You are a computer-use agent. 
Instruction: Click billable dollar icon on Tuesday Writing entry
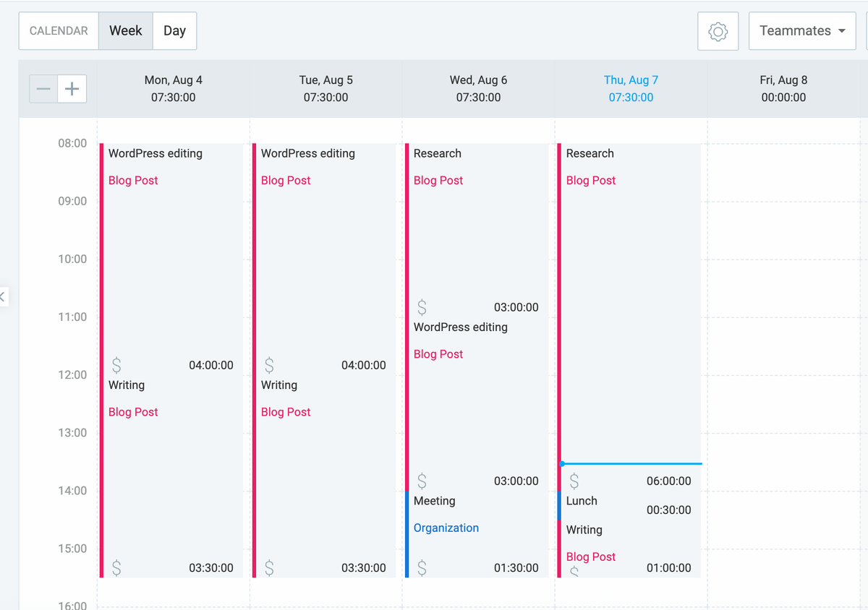(269, 567)
